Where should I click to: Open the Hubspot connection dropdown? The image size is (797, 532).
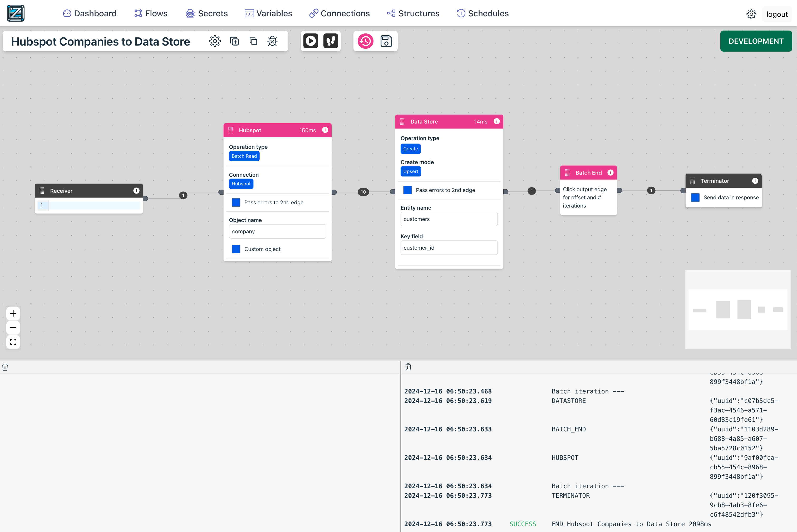[x=241, y=184]
